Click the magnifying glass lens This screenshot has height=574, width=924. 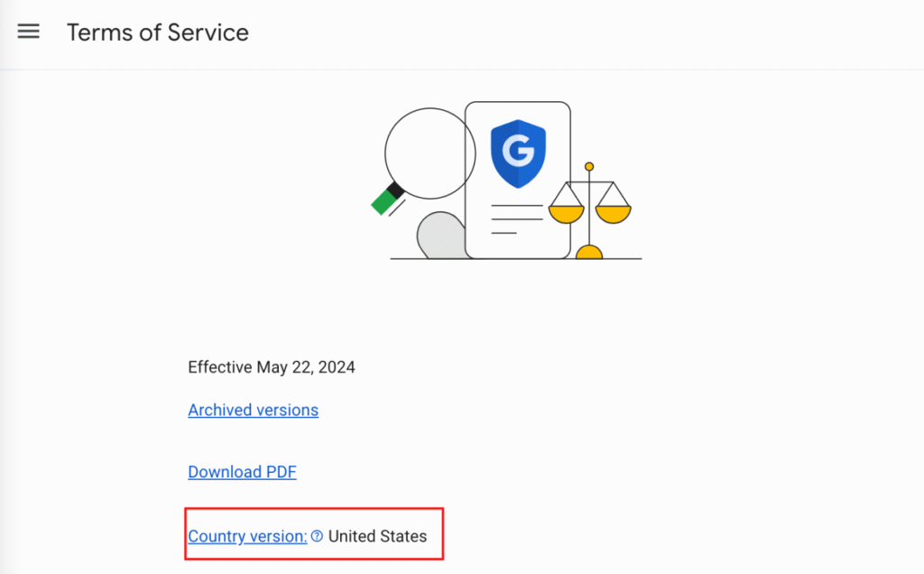(429, 153)
